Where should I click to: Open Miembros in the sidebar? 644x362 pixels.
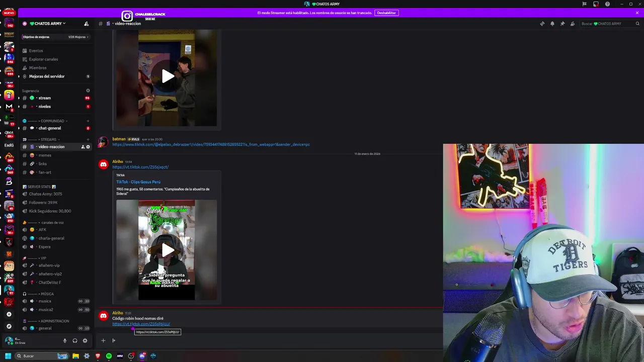tap(55, 68)
